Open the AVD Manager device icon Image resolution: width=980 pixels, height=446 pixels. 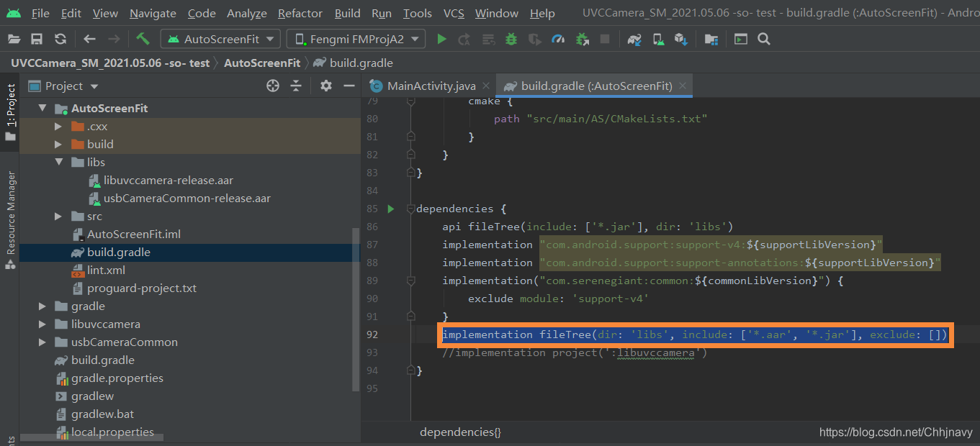click(657, 39)
